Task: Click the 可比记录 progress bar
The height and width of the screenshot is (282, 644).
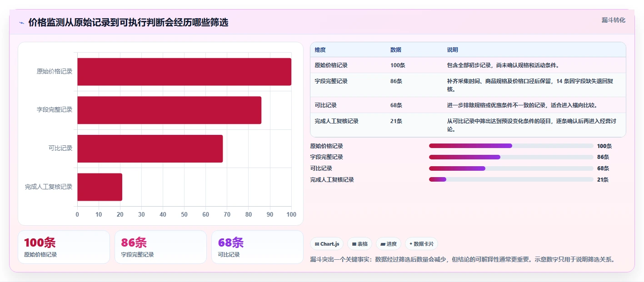Action: [x=511, y=168]
